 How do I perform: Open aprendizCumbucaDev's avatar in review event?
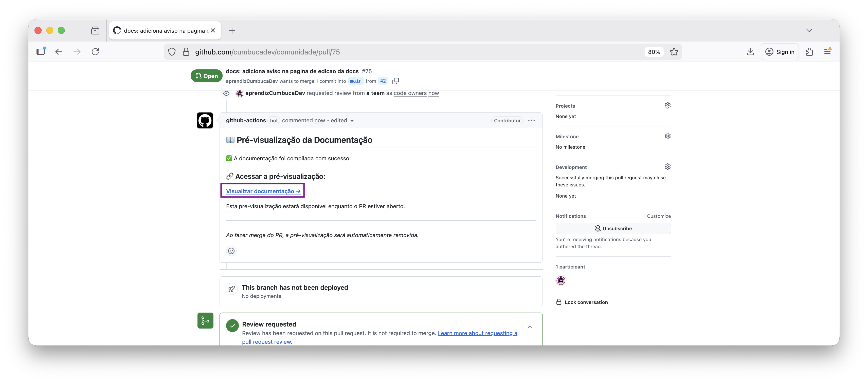point(240,93)
